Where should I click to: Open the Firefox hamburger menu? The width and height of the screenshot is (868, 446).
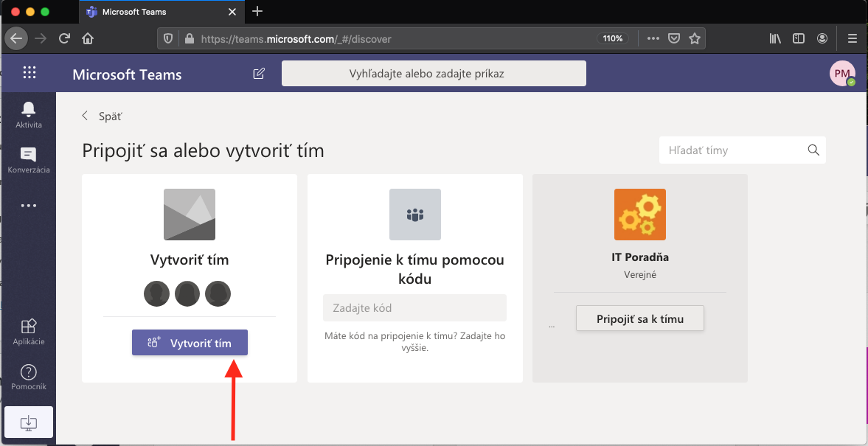coord(852,38)
